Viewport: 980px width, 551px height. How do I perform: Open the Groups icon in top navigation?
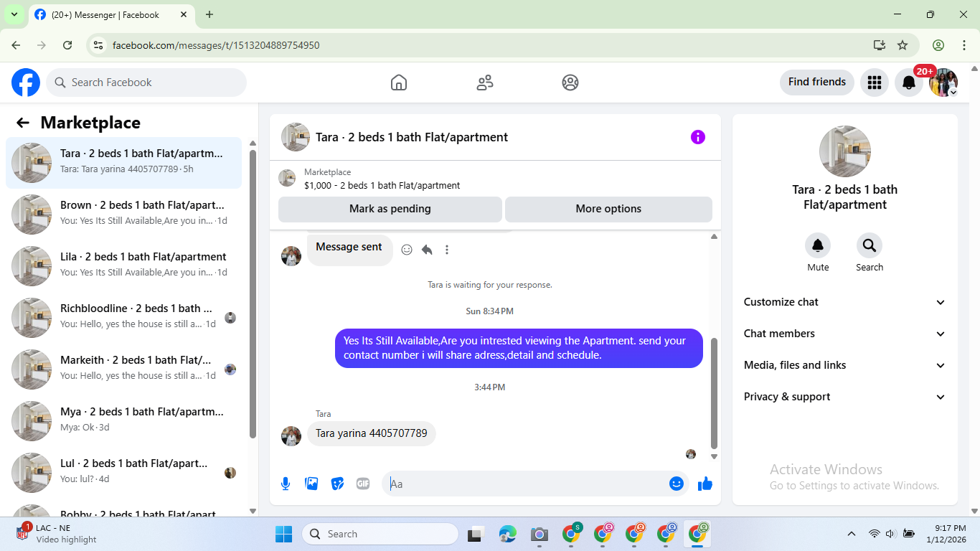click(x=570, y=83)
